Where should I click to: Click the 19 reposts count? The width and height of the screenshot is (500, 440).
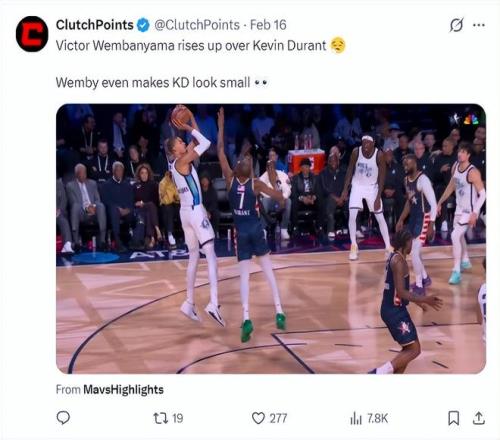pyautogui.click(x=178, y=418)
